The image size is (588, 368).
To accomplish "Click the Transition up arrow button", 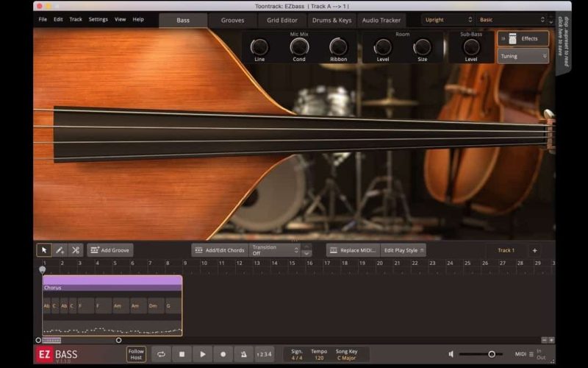I will click(x=306, y=247).
